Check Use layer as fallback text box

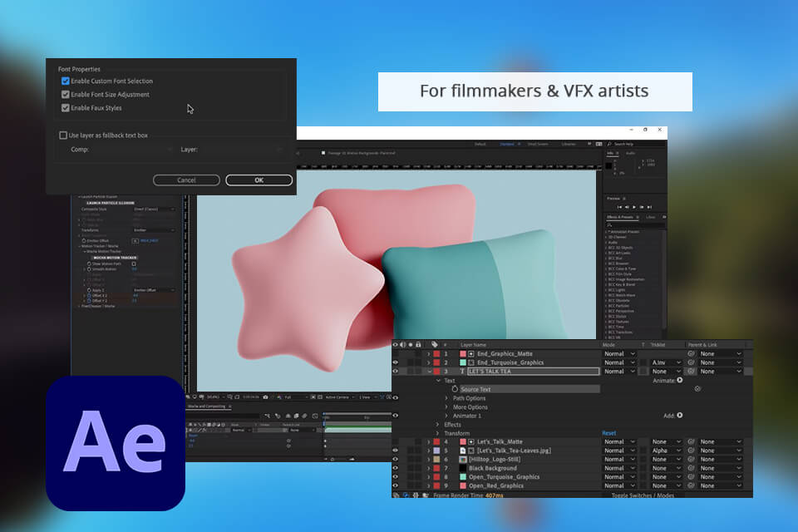click(63, 135)
